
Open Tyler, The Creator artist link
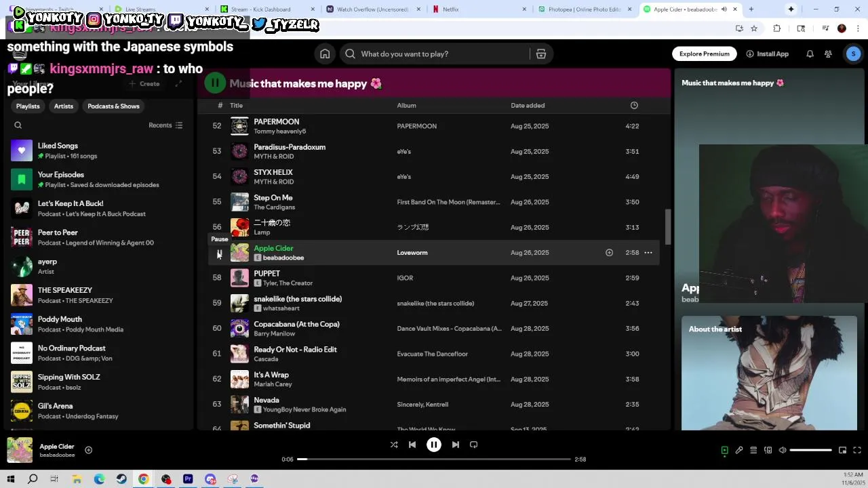point(288,283)
